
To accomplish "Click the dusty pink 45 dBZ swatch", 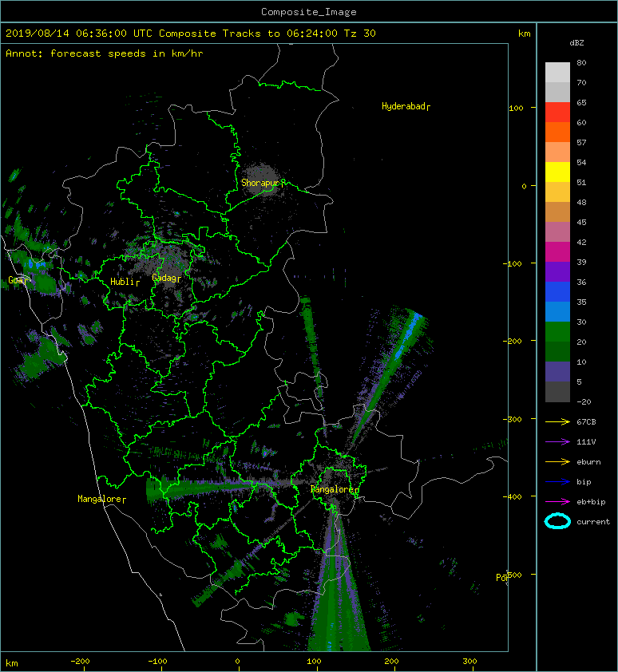I will click(x=557, y=231).
